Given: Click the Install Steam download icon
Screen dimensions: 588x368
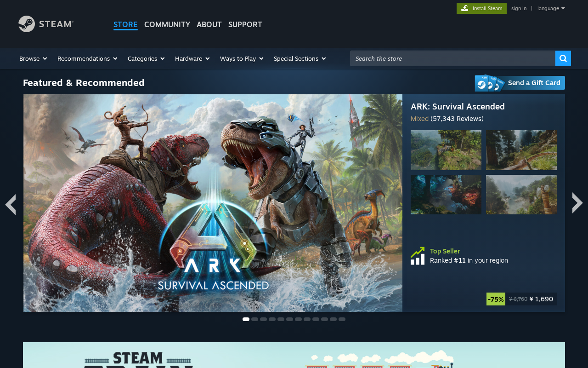Looking at the screenshot, I should (465, 8).
